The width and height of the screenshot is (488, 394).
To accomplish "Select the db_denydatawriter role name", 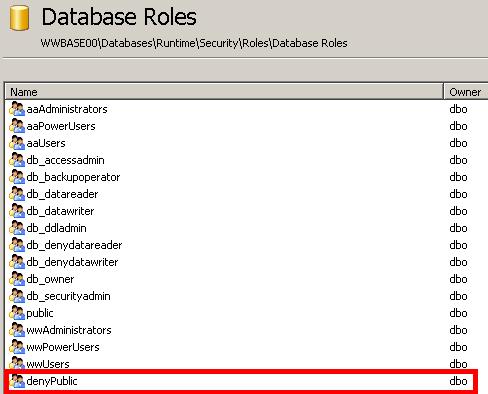I will coord(72,262).
